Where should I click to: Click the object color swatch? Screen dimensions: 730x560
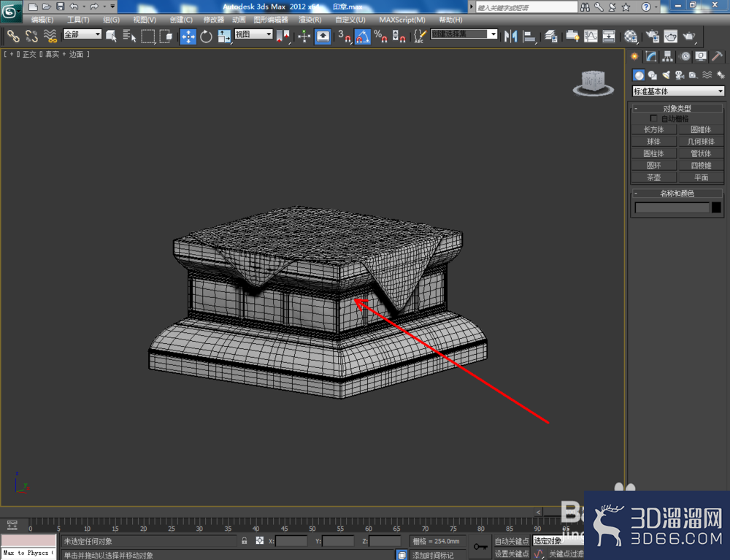(x=717, y=207)
